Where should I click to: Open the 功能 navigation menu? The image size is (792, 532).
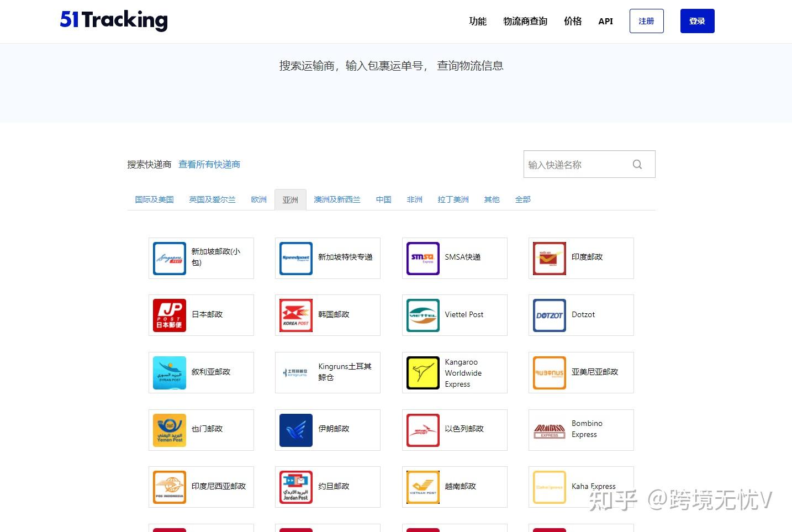[x=478, y=21]
